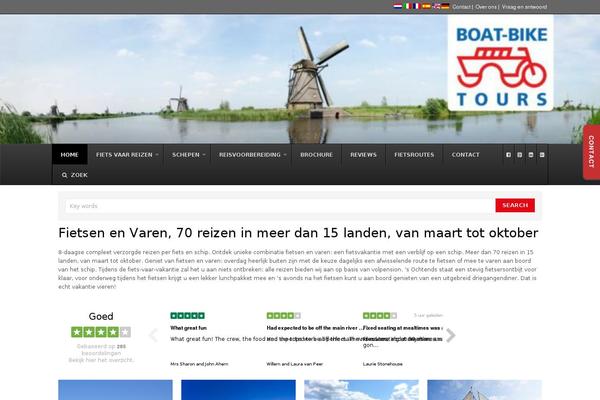Click reviewer name Laurie Stonehouse

[x=383, y=364]
